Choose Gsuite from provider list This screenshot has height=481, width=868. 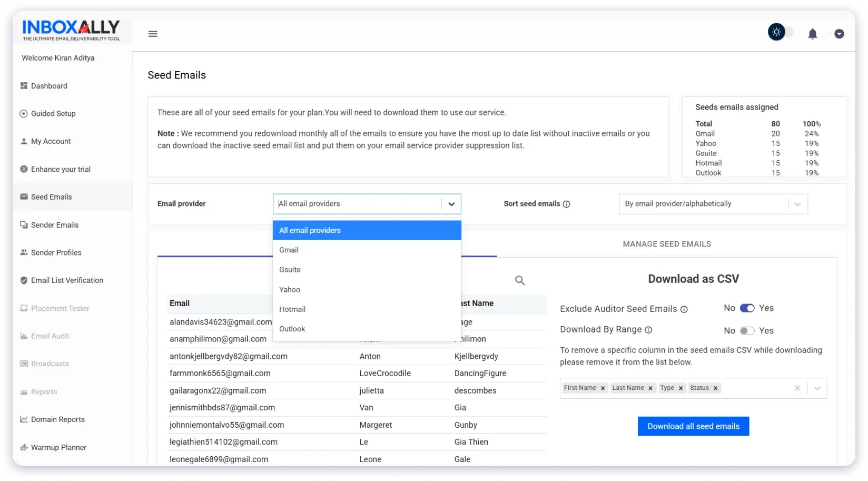coord(367,269)
